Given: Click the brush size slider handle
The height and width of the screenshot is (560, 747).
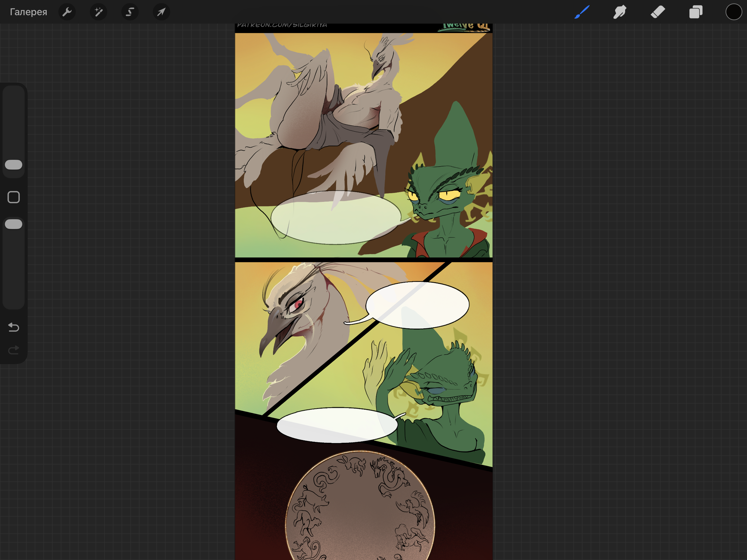Looking at the screenshot, I should [14, 165].
